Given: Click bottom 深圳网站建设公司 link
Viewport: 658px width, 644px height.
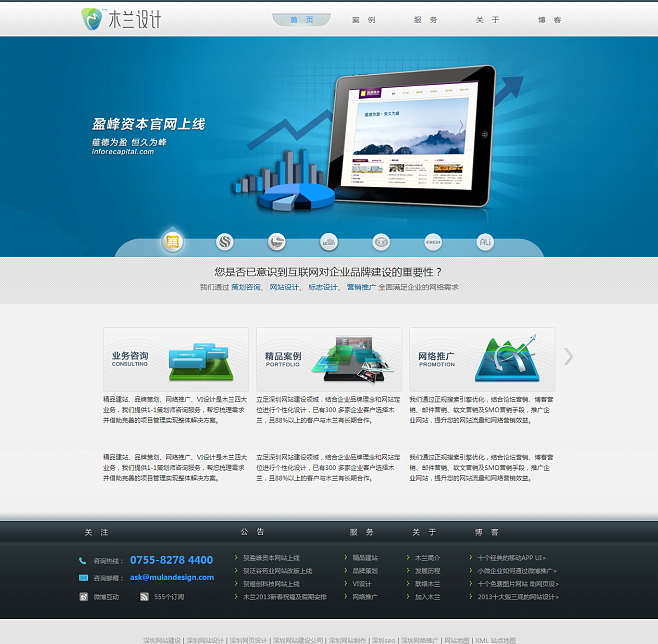Looking at the screenshot, I should point(298,640).
